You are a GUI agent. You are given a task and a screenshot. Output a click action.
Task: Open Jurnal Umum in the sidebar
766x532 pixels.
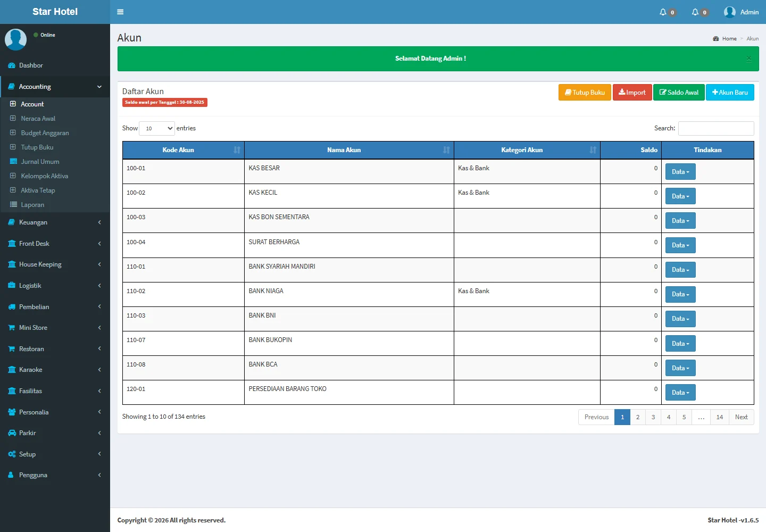point(40,162)
